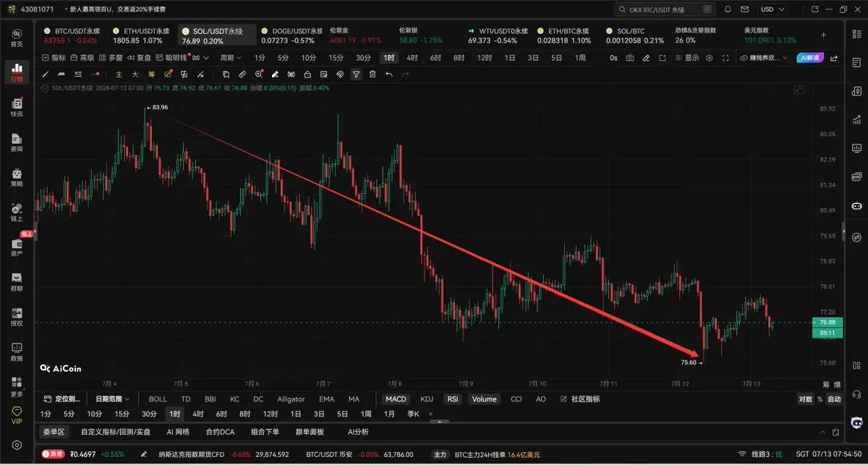The width and height of the screenshot is (868, 465).
Task: Open 群聊 in the left sidebar
Action: pyautogui.click(x=16, y=281)
